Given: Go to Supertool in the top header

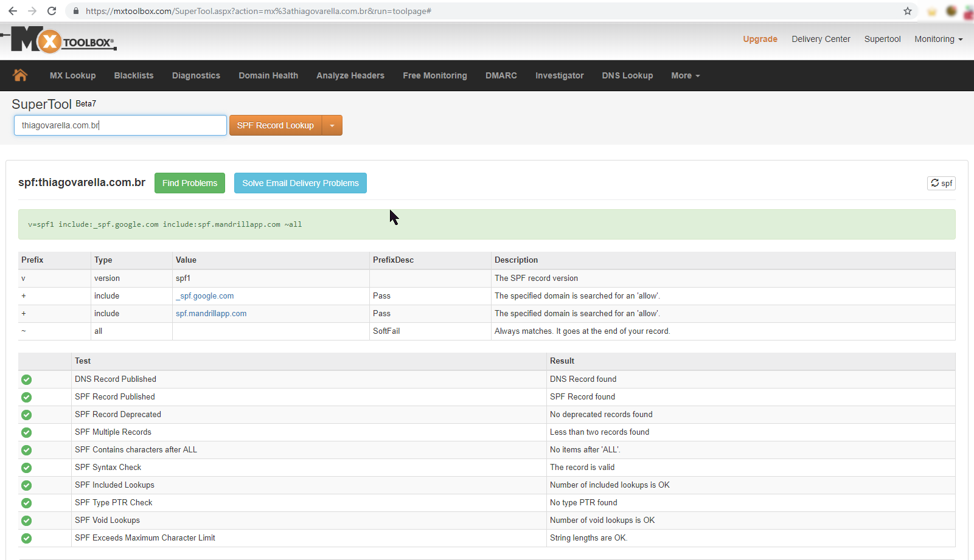Looking at the screenshot, I should pos(882,39).
